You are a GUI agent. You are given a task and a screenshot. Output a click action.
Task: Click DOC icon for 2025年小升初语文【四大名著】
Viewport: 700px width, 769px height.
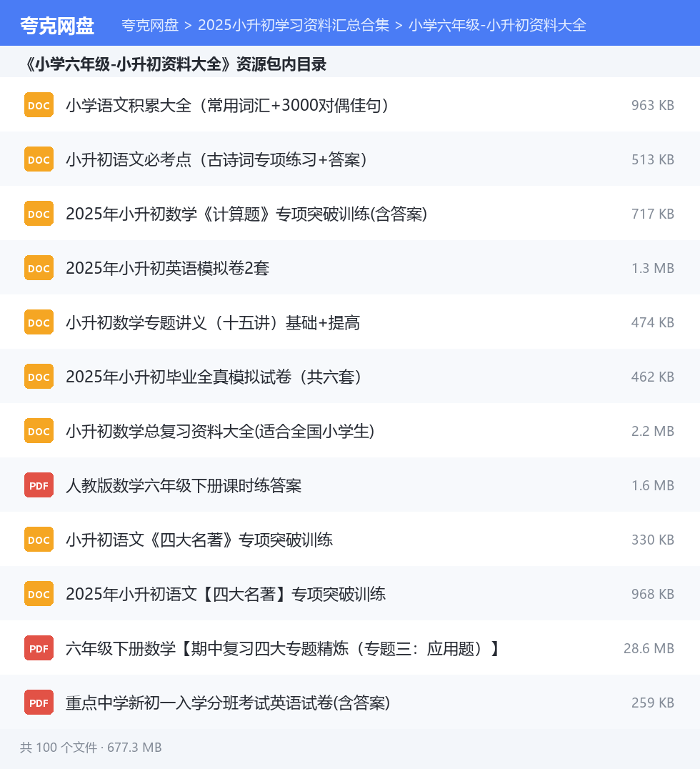click(x=39, y=594)
